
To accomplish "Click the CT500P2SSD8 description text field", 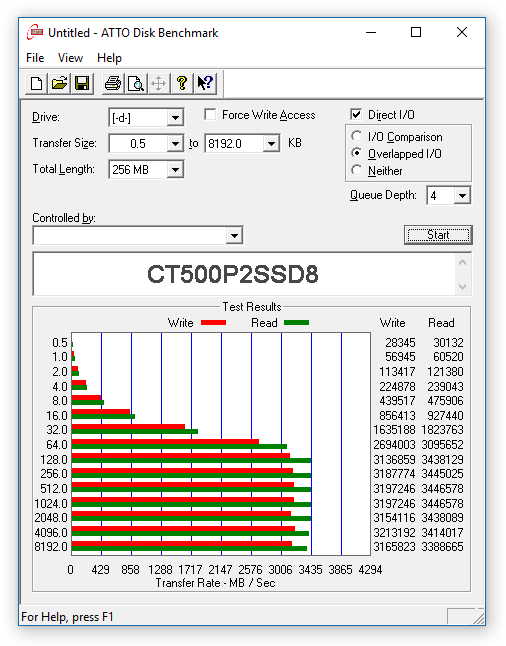I will (x=244, y=274).
